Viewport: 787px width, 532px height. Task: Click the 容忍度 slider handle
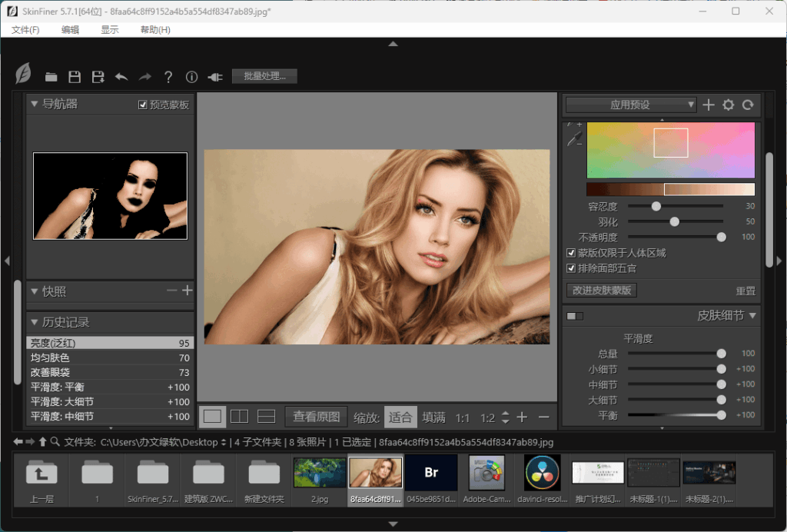pos(656,206)
